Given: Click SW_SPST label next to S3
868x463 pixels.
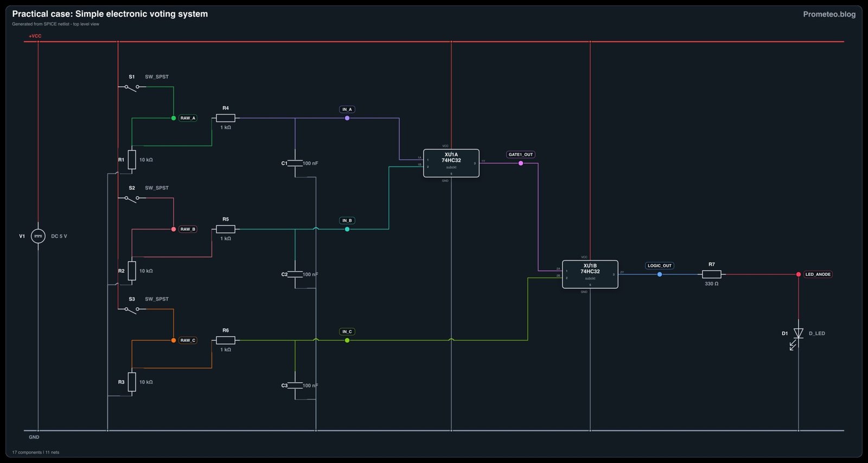Looking at the screenshot, I should [x=157, y=299].
